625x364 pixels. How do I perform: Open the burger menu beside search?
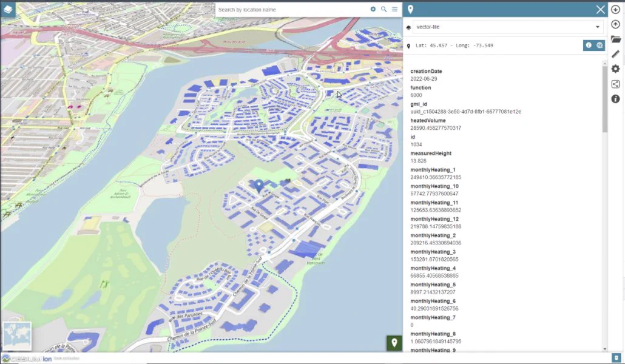394,9
